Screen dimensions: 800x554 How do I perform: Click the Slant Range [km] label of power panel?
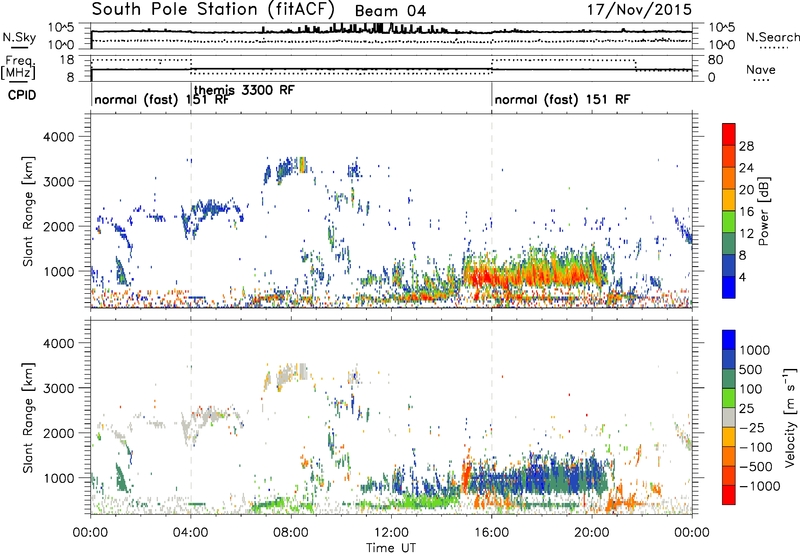click(x=28, y=211)
